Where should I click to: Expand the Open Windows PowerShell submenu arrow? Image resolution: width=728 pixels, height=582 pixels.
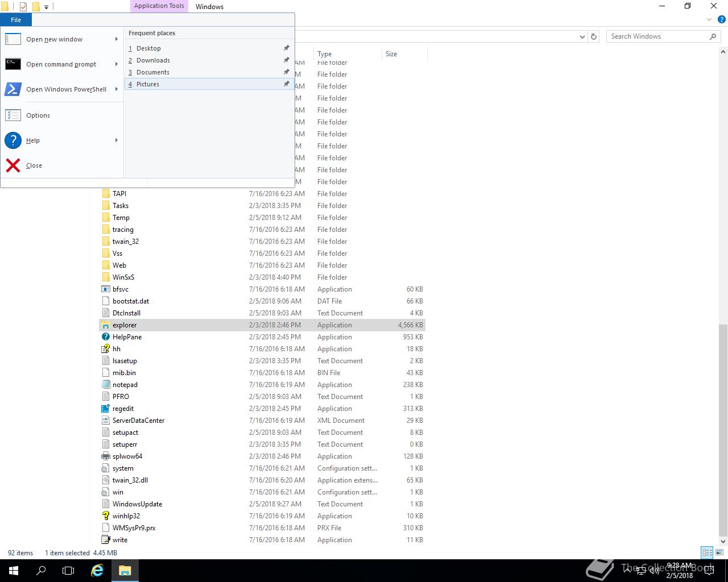point(117,89)
